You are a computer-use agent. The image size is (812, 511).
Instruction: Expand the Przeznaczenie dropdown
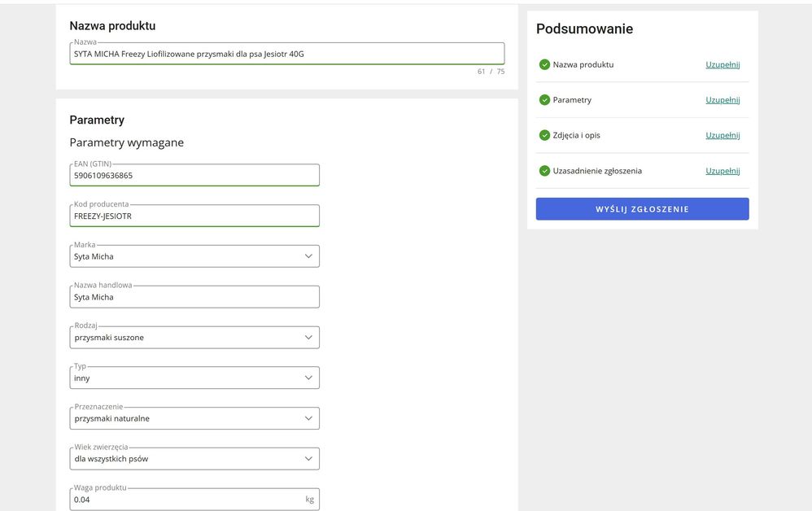pos(308,418)
